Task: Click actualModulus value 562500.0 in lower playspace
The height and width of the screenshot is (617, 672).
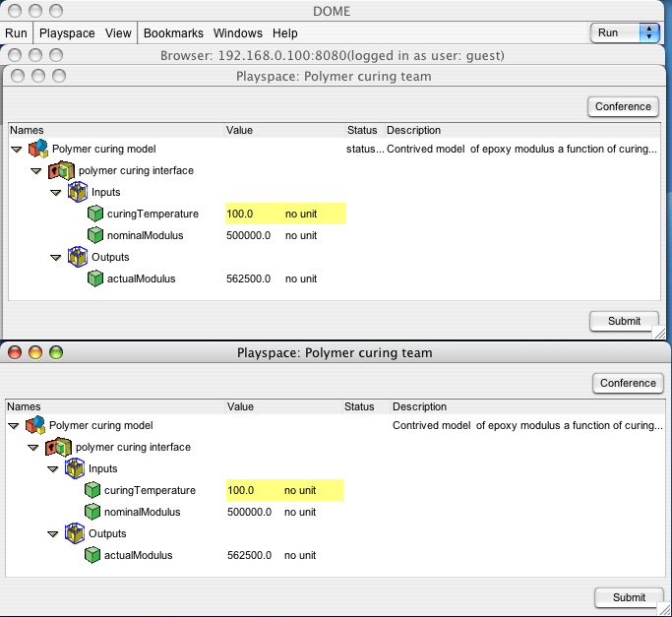Action: click(x=249, y=555)
